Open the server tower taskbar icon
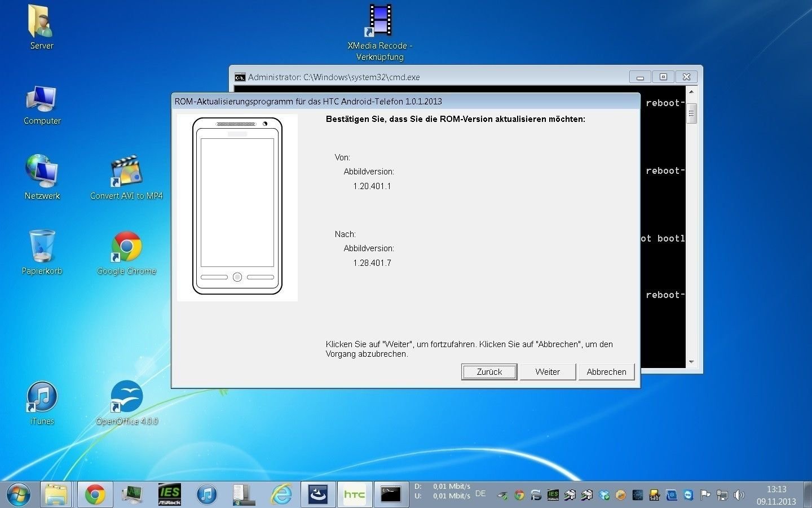This screenshot has width=812, height=508. [x=244, y=495]
